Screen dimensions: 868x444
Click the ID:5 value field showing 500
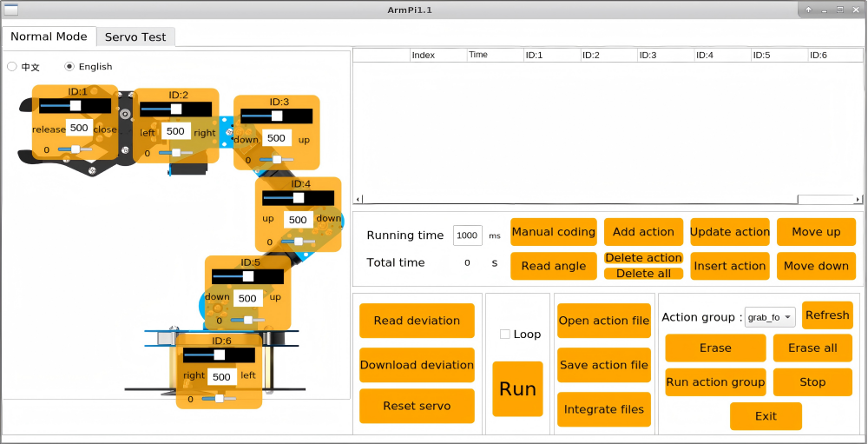[247, 298]
